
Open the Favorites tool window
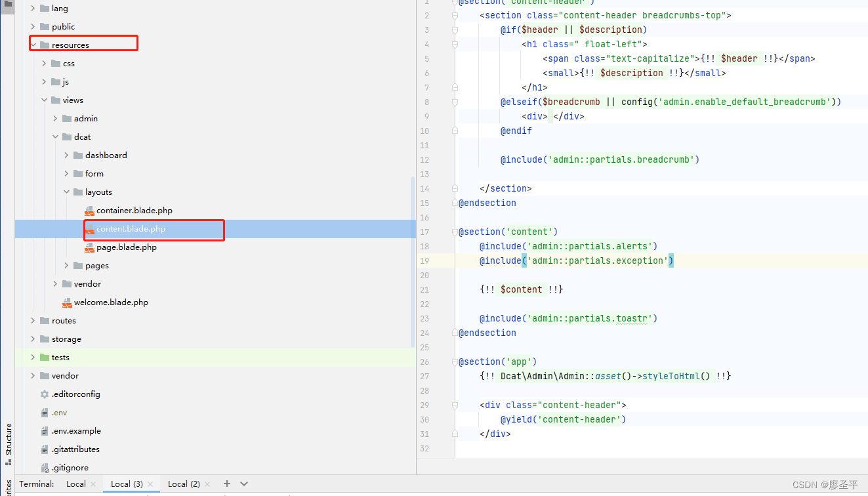[8, 489]
